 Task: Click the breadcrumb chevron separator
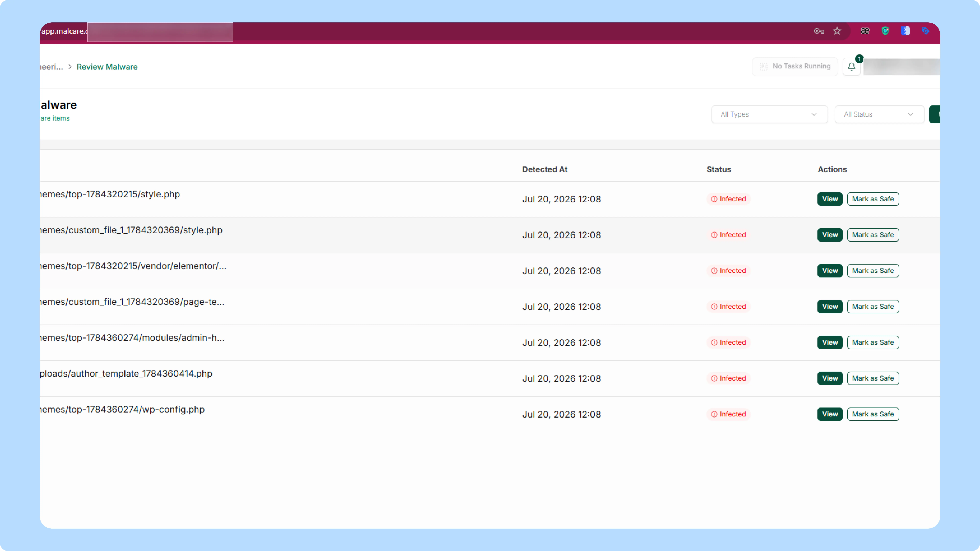point(70,67)
